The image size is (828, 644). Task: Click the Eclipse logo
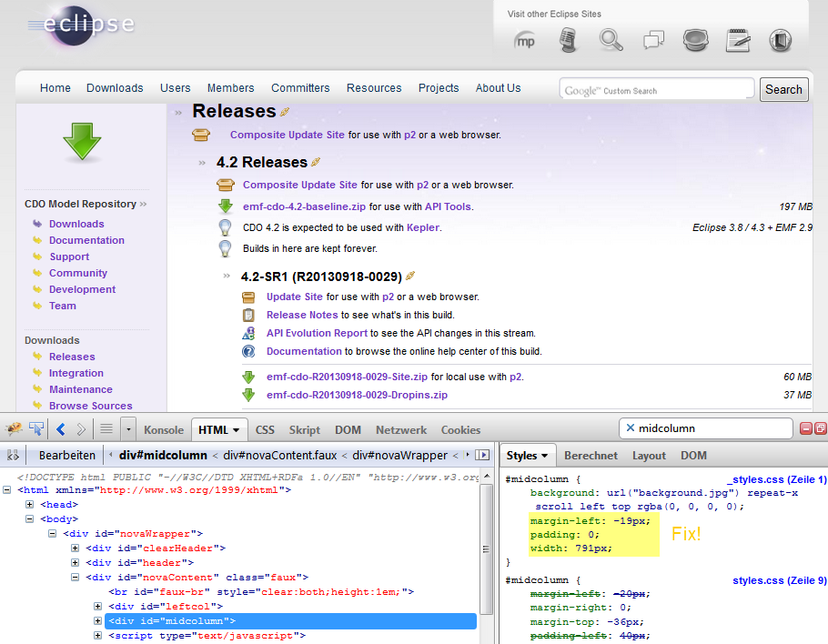coord(81,25)
